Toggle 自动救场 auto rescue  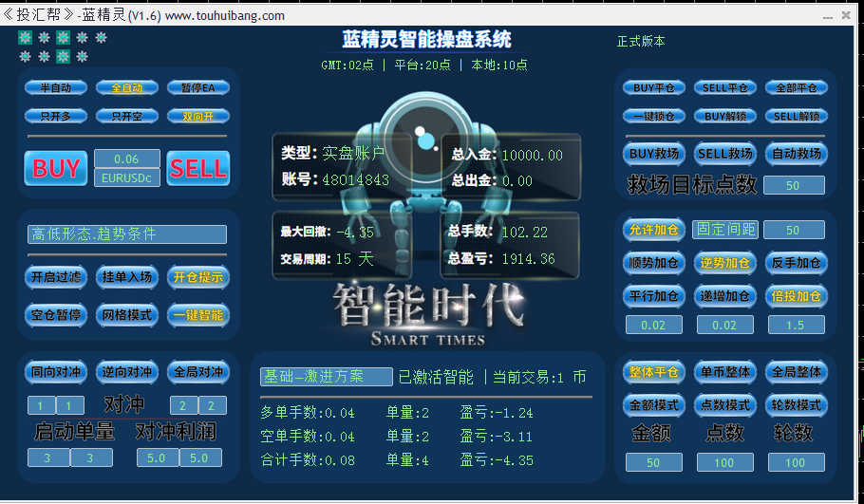797,154
